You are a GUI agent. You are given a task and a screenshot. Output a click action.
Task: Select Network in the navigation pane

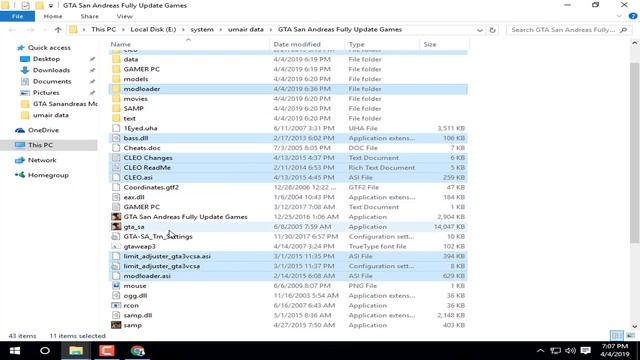click(x=42, y=160)
